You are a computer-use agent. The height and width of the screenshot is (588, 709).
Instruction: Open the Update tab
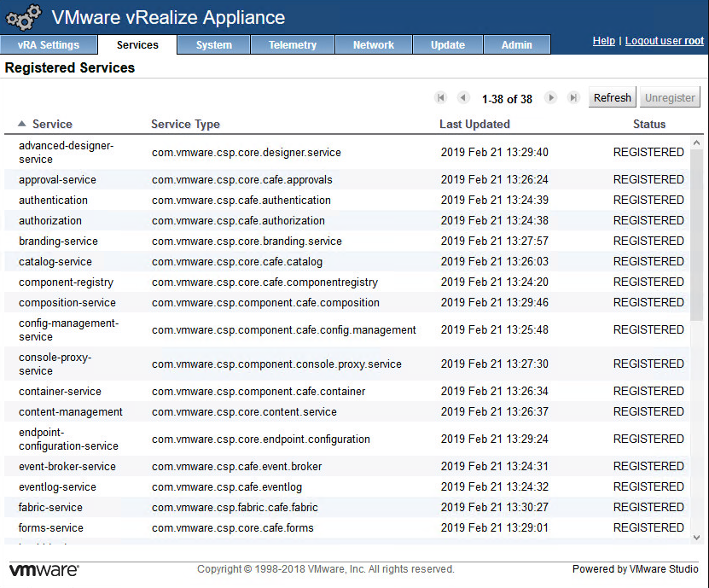[x=447, y=45]
